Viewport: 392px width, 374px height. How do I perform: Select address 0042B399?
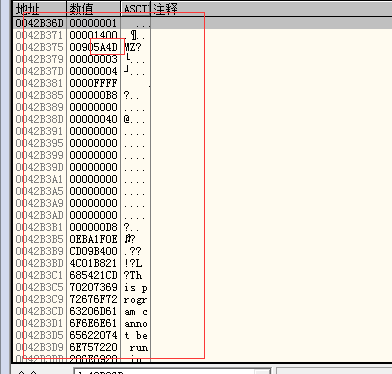[x=39, y=155]
